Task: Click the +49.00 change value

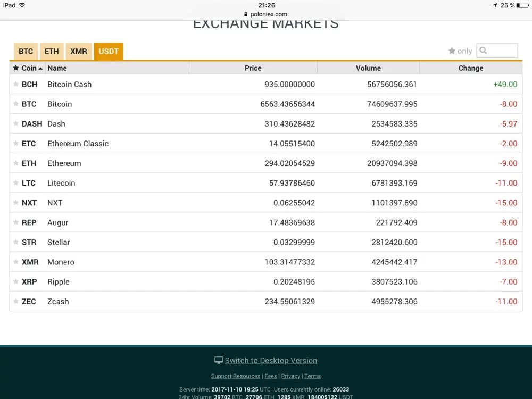Action: pyautogui.click(x=505, y=84)
